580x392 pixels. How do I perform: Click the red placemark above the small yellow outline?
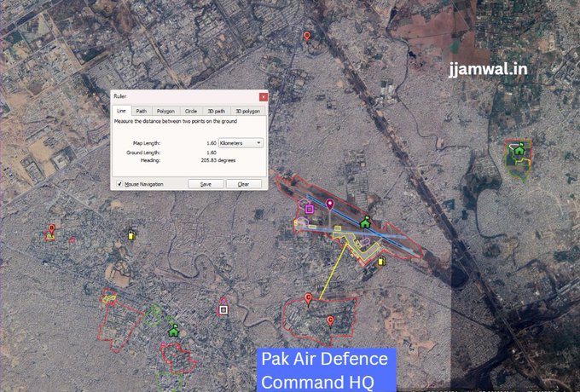click(x=52, y=228)
